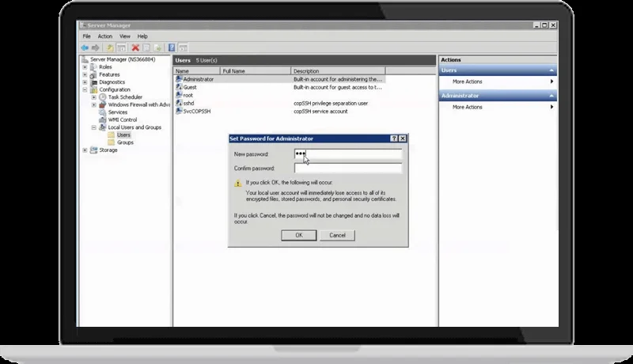Click the dialog's question mark help button
Viewport: 633px width, 364px height.
(394, 138)
